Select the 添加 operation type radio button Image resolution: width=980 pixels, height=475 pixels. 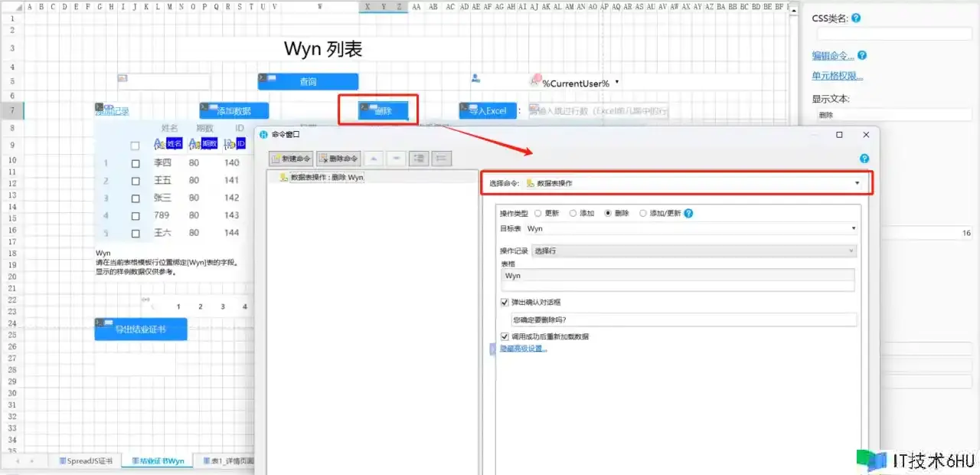point(573,214)
